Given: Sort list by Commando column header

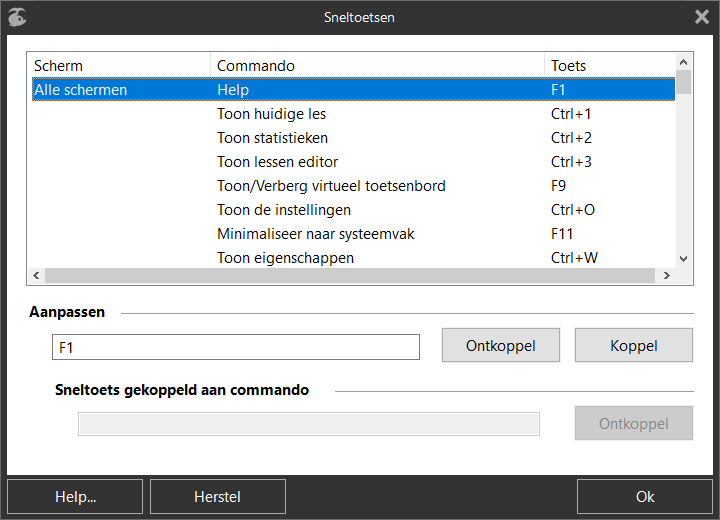Looking at the screenshot, I should click(377, 66).
